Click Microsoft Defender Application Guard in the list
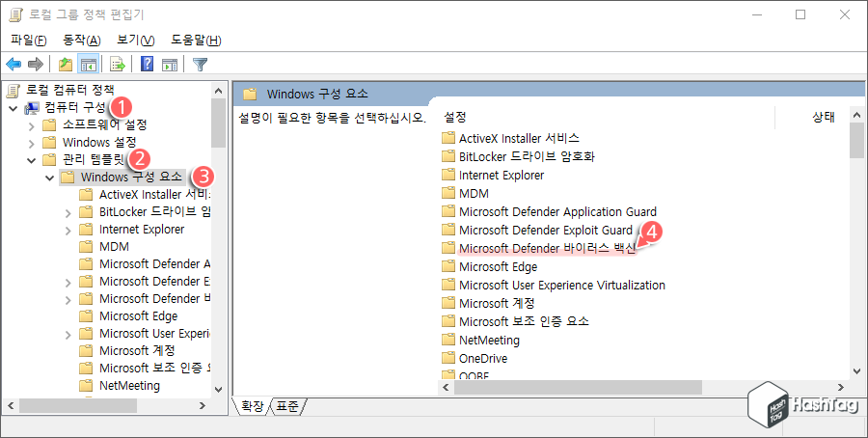Viewport: 868px width, 438px height. click(557, 211)
